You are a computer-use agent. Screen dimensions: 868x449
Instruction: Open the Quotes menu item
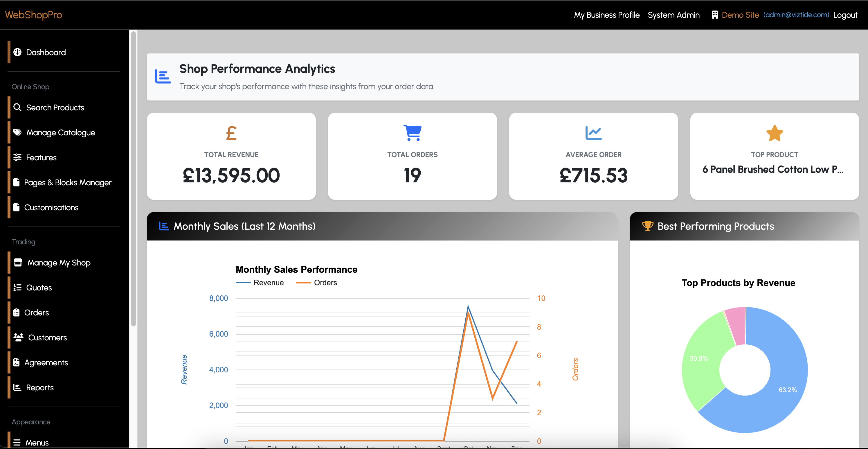39,288
